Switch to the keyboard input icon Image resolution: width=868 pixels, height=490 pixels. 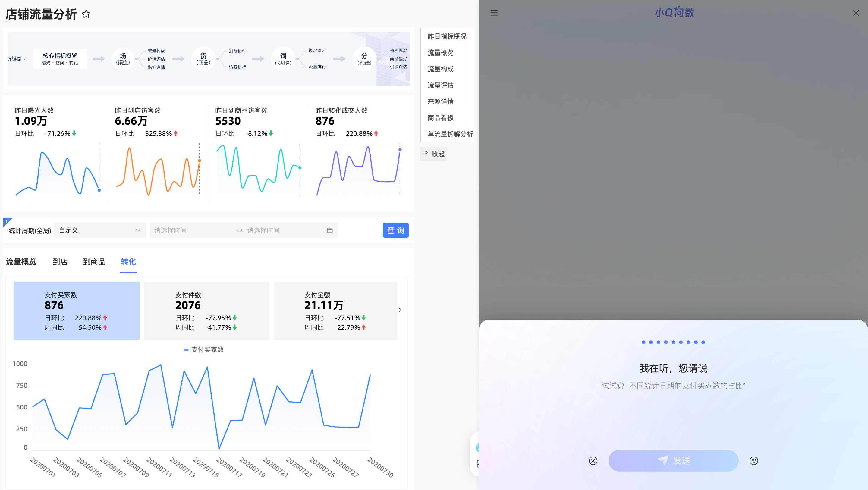(754, 461)
